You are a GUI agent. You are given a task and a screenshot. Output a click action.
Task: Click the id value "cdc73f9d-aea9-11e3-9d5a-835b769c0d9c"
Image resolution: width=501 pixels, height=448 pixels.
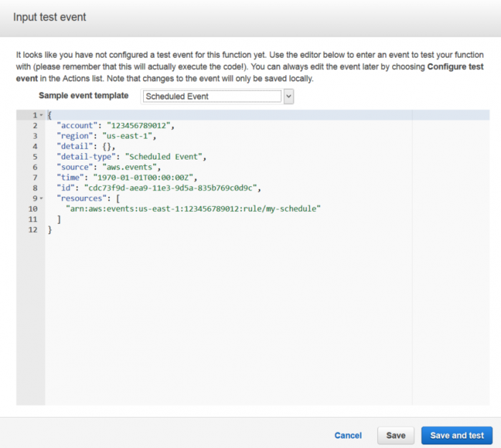(170, 188)
